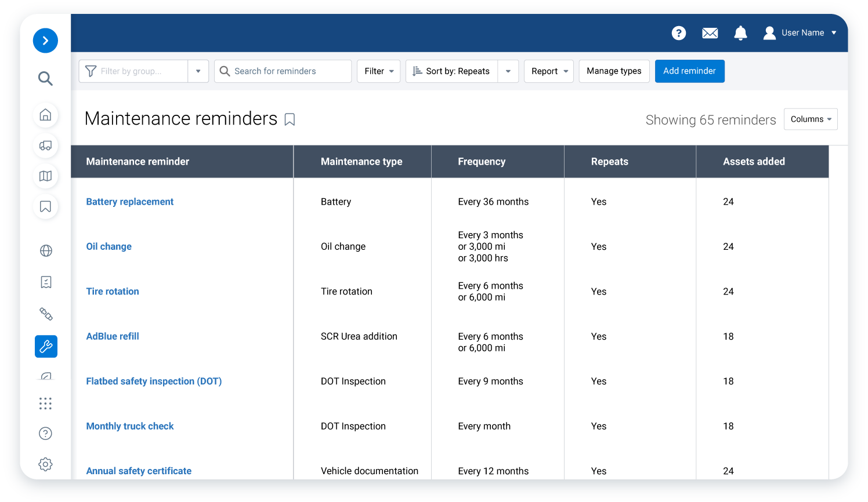Select the globe icon in the sidebar
Screen dimensions: 868x502
click(x=45, y=250)
